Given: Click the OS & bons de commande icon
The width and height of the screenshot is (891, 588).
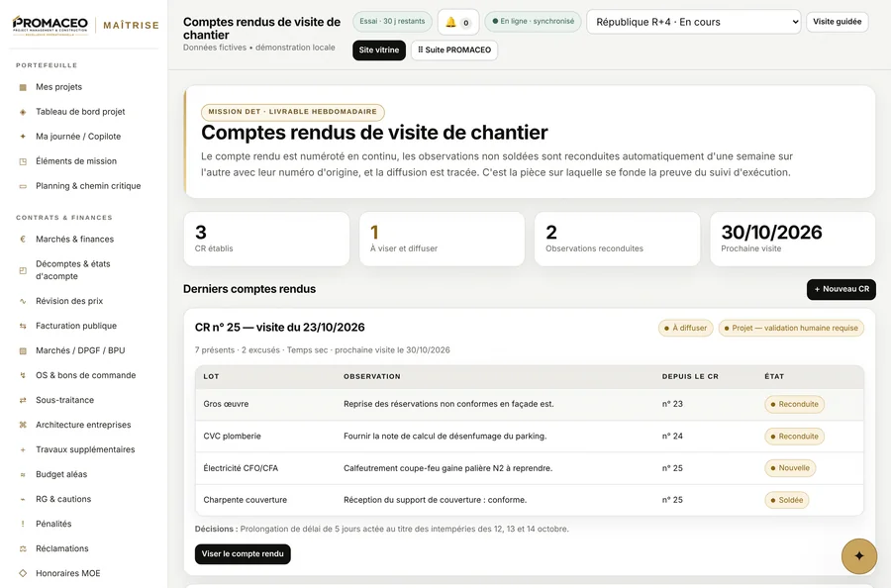Looking at the screenshot, I should click(x=23, y=375).
